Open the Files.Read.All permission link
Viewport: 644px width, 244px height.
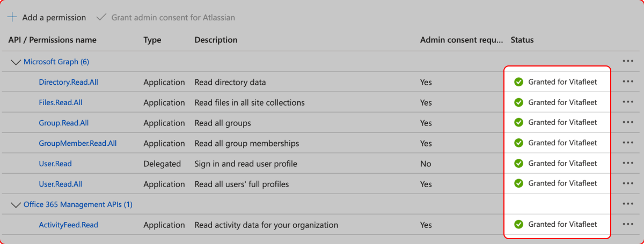[x=60, y=102]
